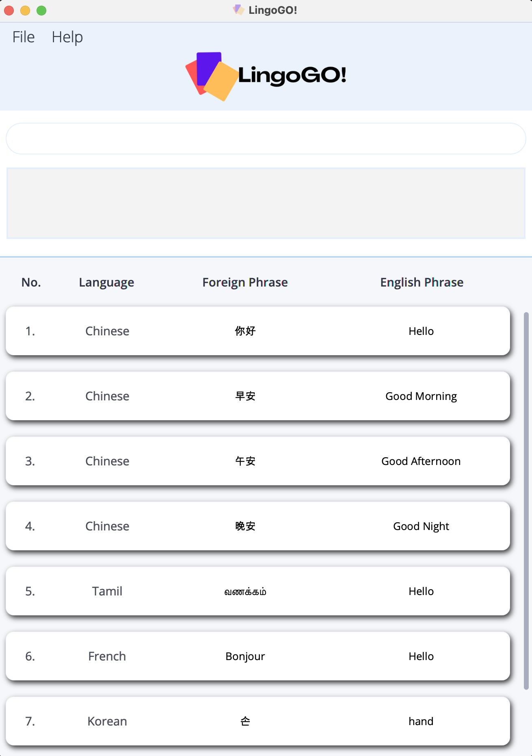Click the English Phrase cell showing hand
Screen dimensions: 532x756
click(422, 721)
